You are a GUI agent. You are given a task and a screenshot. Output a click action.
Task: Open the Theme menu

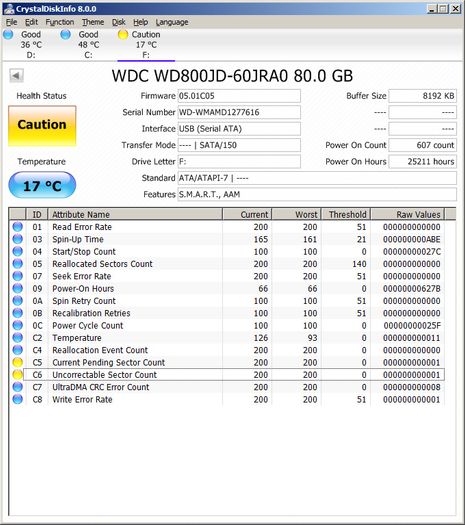(x=93, y=22)
